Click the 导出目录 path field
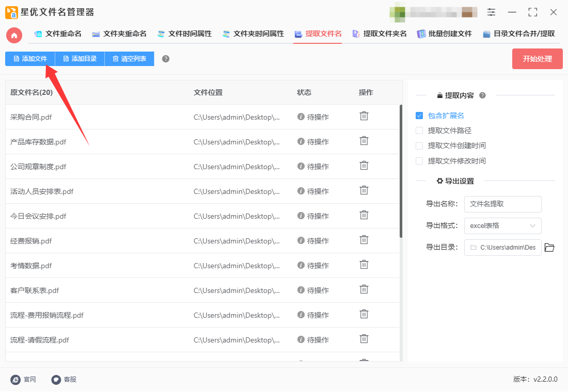The image size is (568, 392). tap(503, 248)
